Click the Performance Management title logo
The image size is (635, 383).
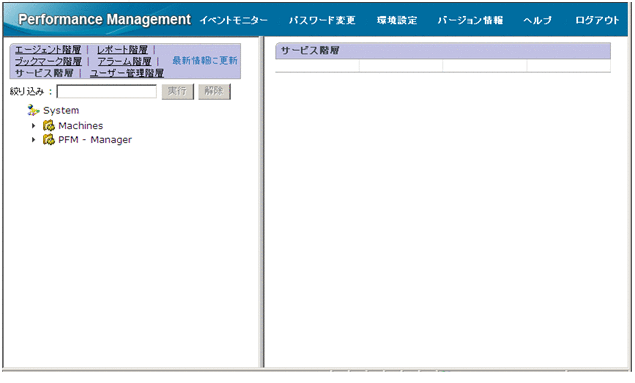(x=104, y=19)
